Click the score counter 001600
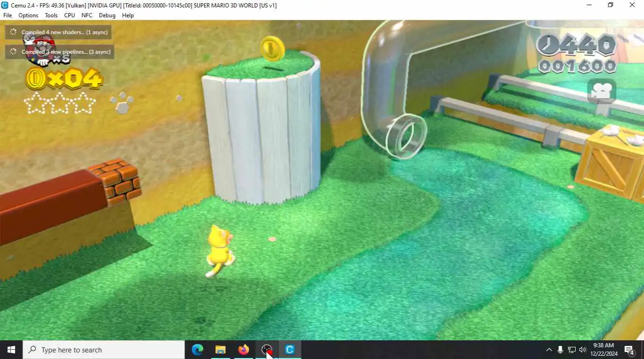 coord(577,66)
